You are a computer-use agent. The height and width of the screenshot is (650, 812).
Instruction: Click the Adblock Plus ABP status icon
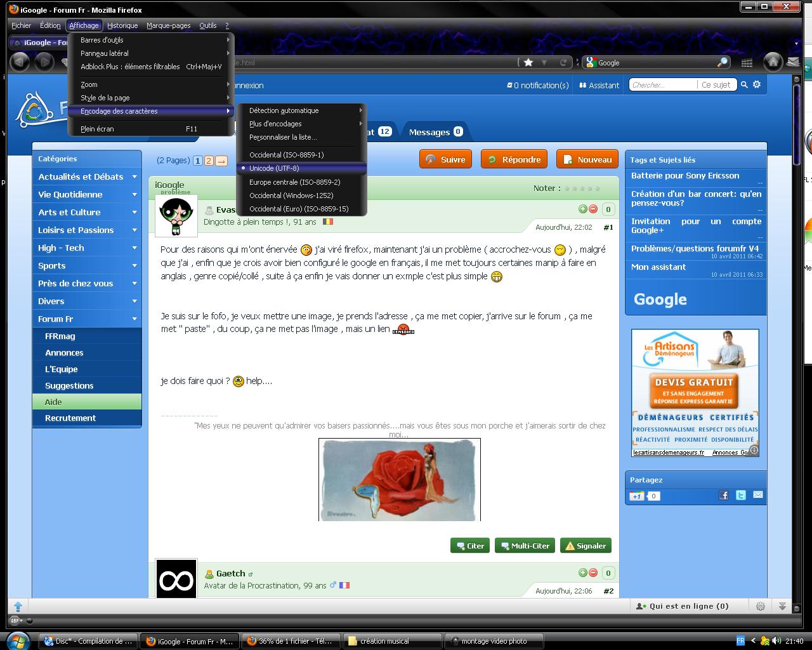(15, 621)
